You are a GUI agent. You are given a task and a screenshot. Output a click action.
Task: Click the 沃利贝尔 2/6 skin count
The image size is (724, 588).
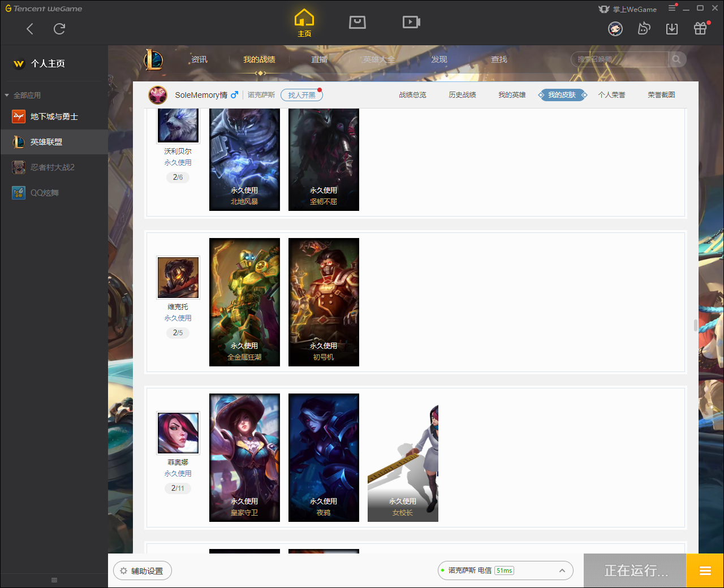(178, 178)
